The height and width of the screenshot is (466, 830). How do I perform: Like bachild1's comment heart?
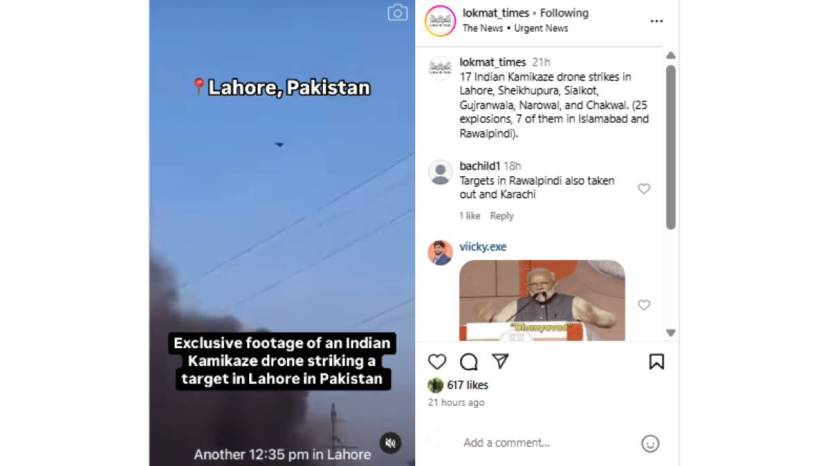tap(644, 189)
